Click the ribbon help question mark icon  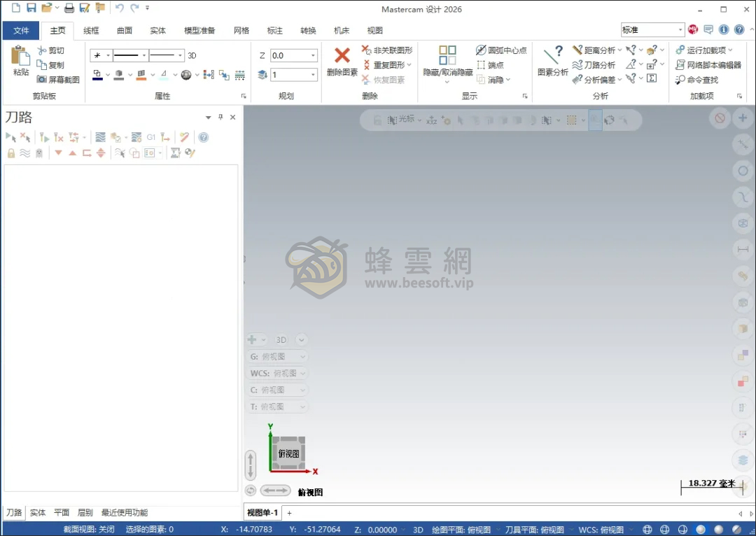point(739,30)
